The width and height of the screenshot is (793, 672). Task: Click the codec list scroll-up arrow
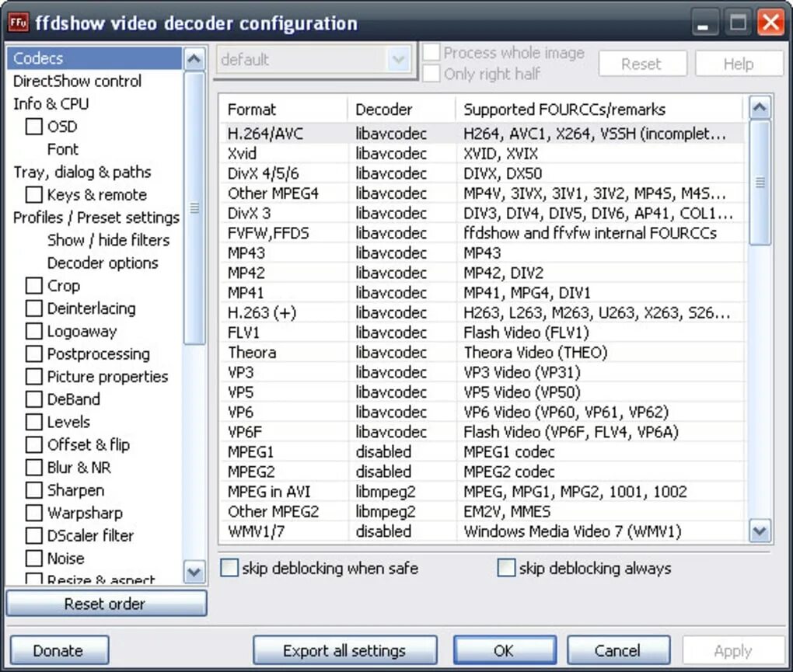pyautogui.click(x=760, y=107)
